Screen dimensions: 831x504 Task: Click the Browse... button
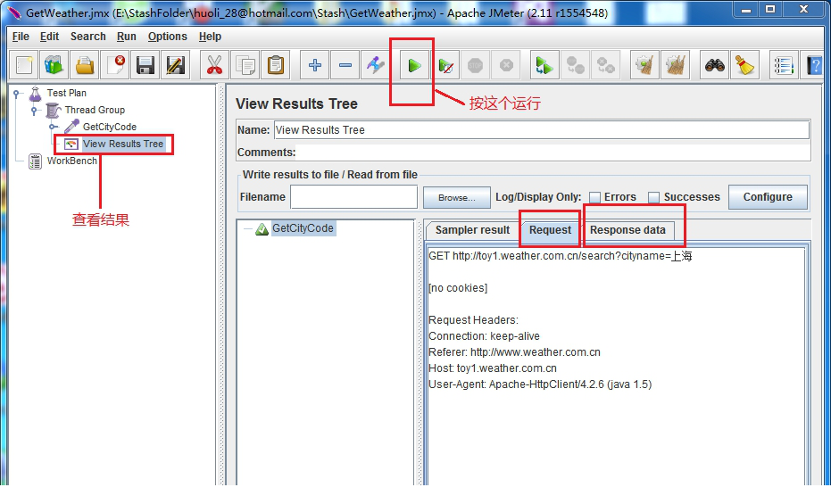pos(457,197)
